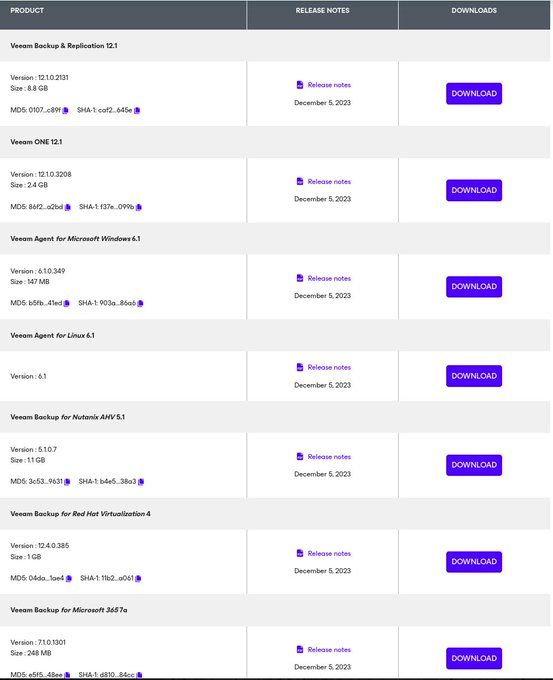Viewport: 553px width, 680px height.
Task: Download Veeam Agent for Microsoft Windows 6.1
Action: (x=474, y=287)
